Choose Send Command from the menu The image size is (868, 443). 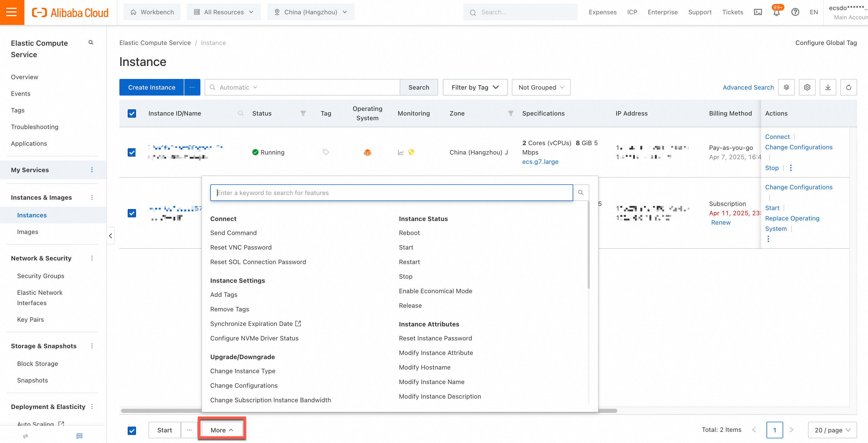pyautogui.click(x=233, y=233)
